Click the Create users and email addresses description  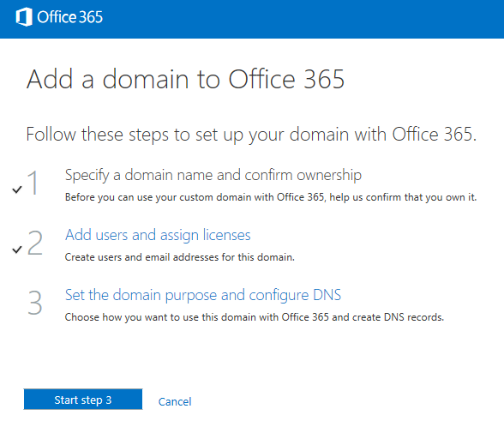(x=180, y=257)
